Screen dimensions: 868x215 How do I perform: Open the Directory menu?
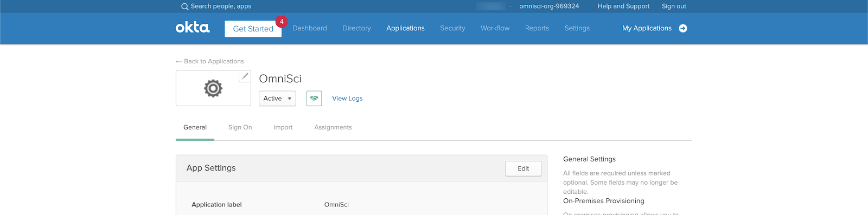357,28
